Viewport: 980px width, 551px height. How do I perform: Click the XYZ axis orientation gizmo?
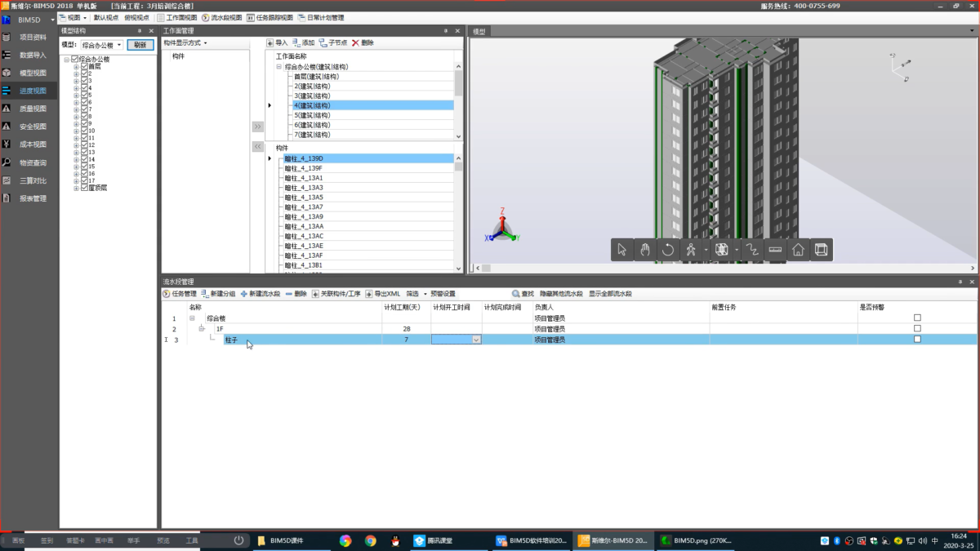pyautogui.click(x=503, y=227)
